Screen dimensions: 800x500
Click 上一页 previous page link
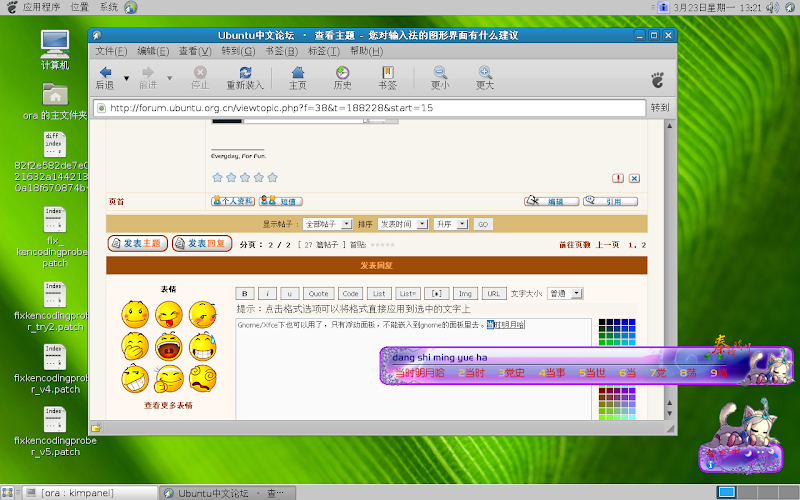coord(608,245)
